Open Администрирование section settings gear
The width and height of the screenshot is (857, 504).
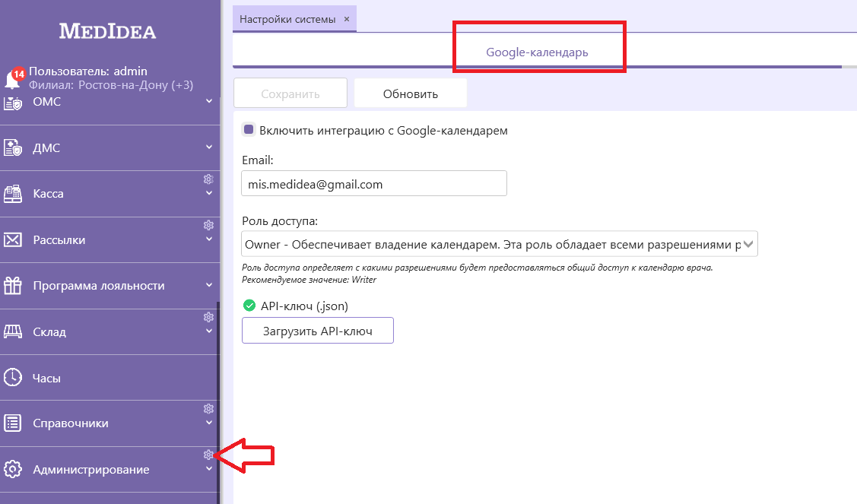click(208, 455)
